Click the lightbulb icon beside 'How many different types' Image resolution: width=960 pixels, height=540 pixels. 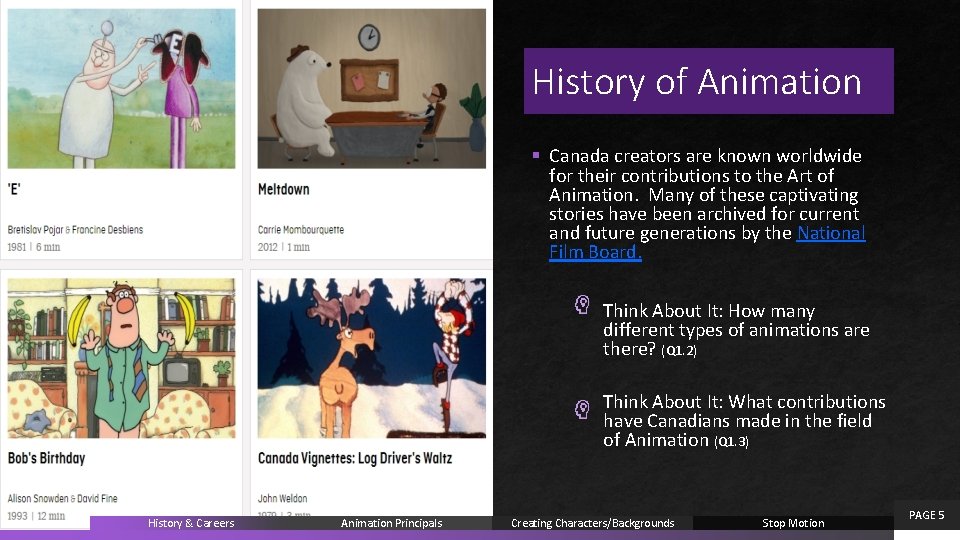click(x=582, y=304)
